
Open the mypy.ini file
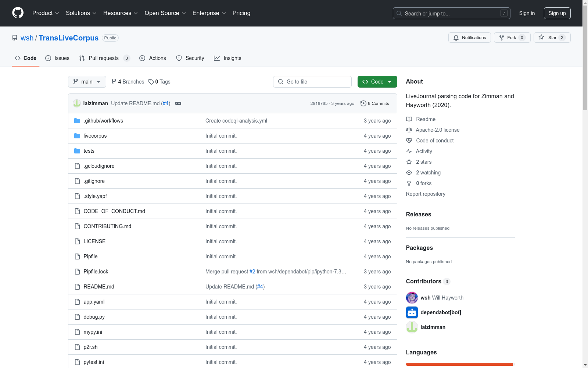[x=93, y=332]
